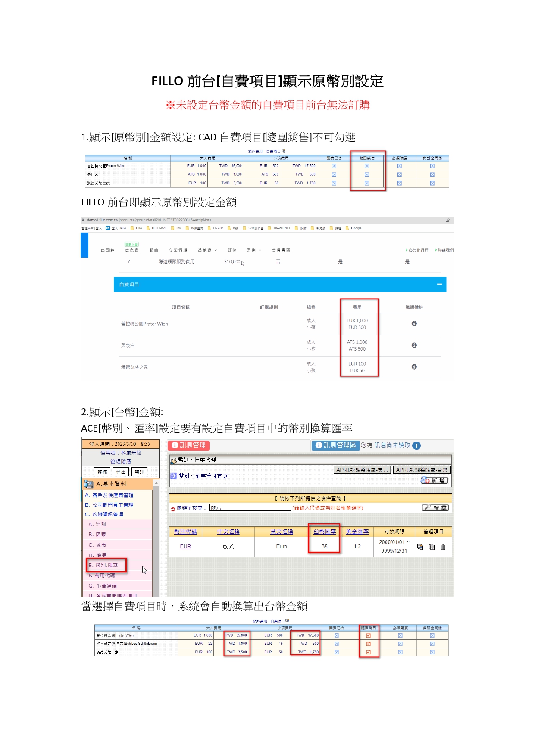Open the 出國遊 menu item
535x756 pixels.
coord(108,250)
